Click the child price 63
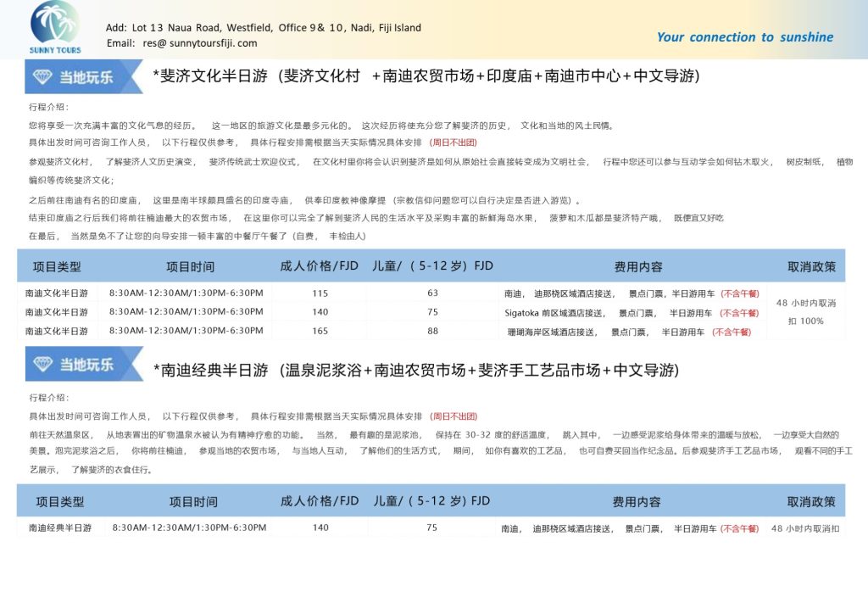Screen dimensions: 868x614 point(433,293)
